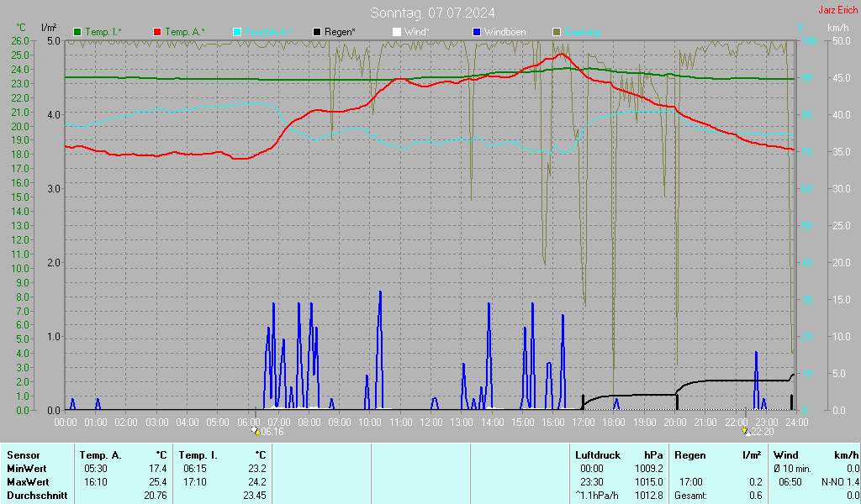Click the pressure trend '^1.1hPa/h'
This screenshot has height=504, width=861.
tap(597, 496)
